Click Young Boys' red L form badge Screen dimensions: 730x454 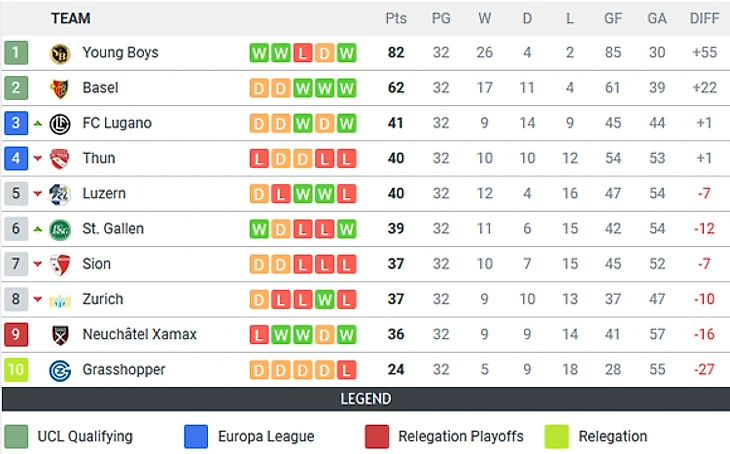point(303,53)
